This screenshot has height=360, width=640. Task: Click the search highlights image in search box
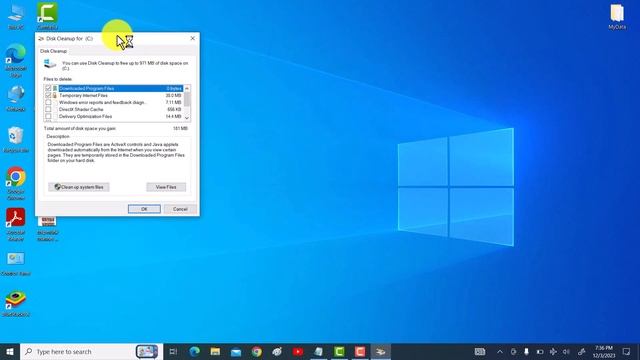[147, 351]
